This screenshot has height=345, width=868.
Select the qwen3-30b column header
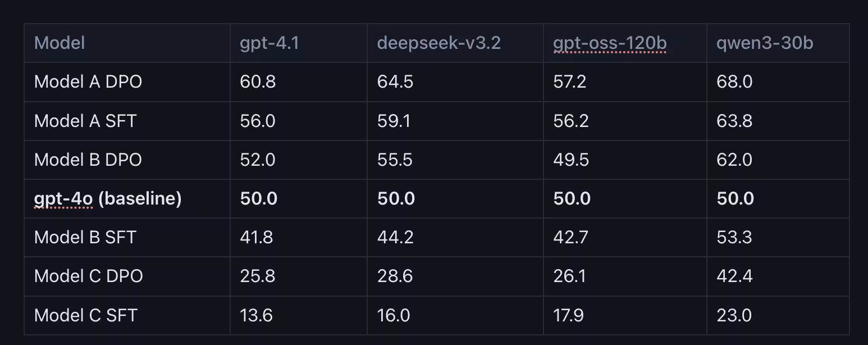coord(764,43)
